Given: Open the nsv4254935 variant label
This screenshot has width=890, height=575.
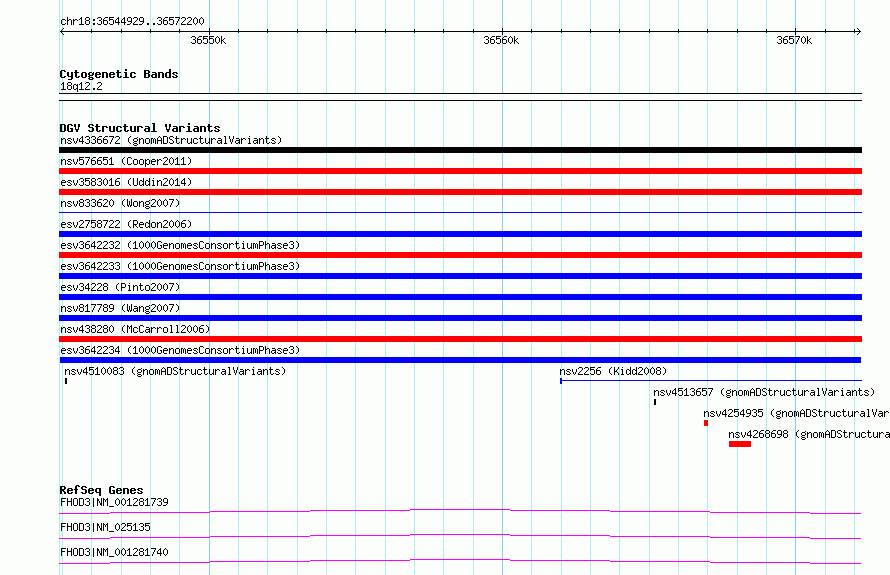Looking at the screenshot, I should 796,413.
